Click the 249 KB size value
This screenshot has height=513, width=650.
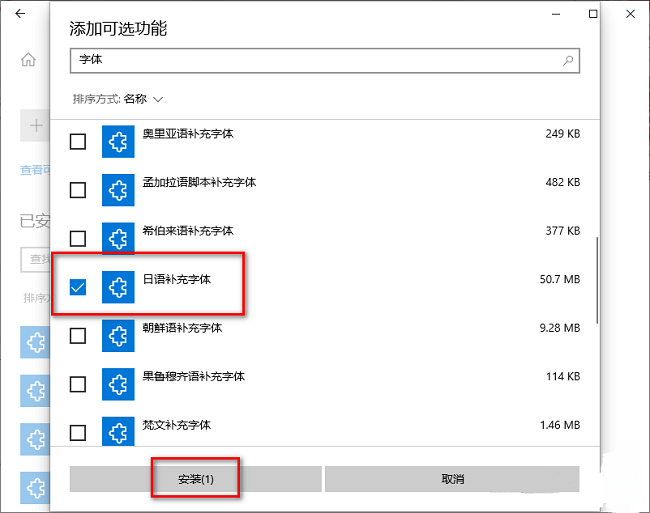click(x=563, y=134)
